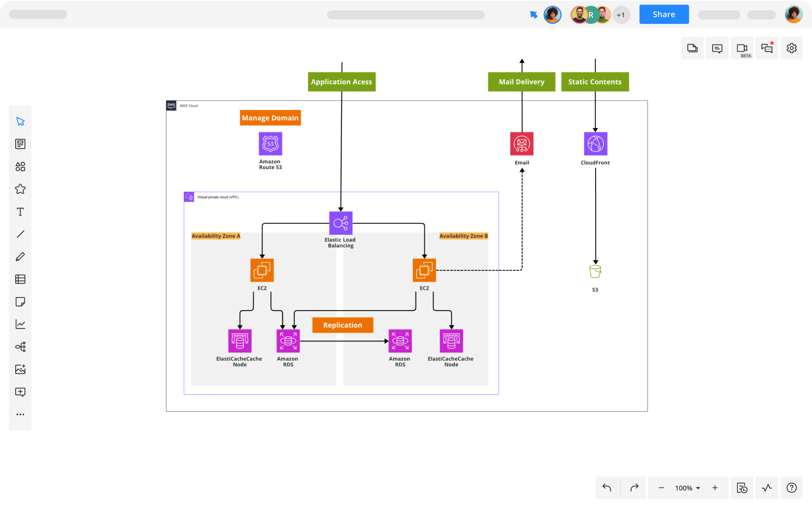Open the pages panel in the top right
This screenshot has width=812, height=508.
[x=692, y=48]
